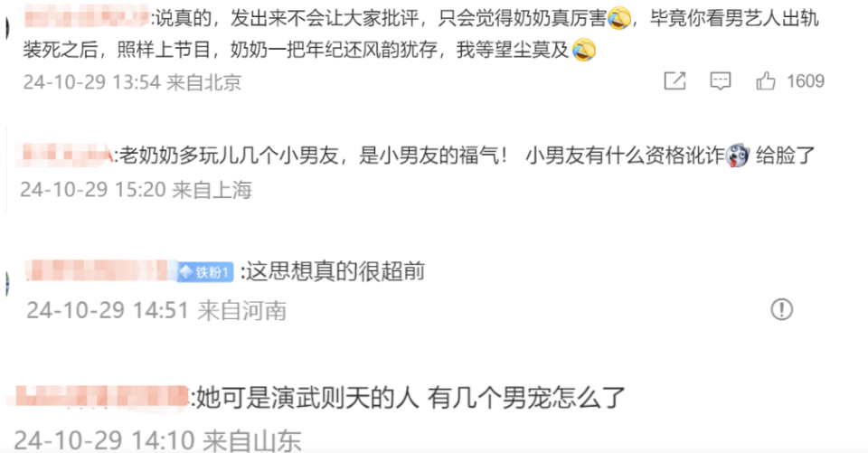This screenshot has height=453, width=868.
Task: Click the timestamp 24-10-29 14:10 来自山东
Action: pyautogui.click(x=157, y=441)
